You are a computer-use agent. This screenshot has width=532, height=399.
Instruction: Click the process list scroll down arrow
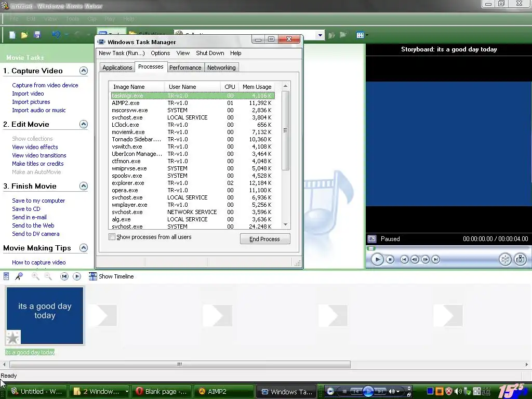click(285, 224)
